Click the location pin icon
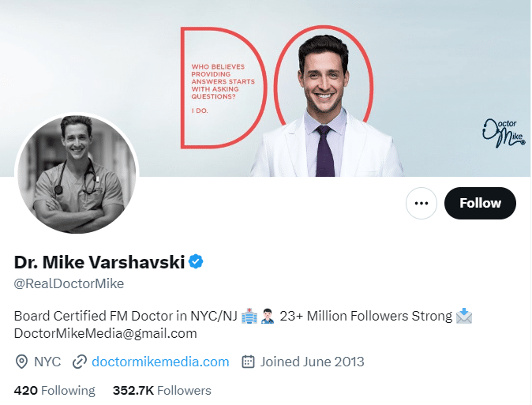This screenshot has height=405, width=532. pyautogui.click(x=21, y=362)
